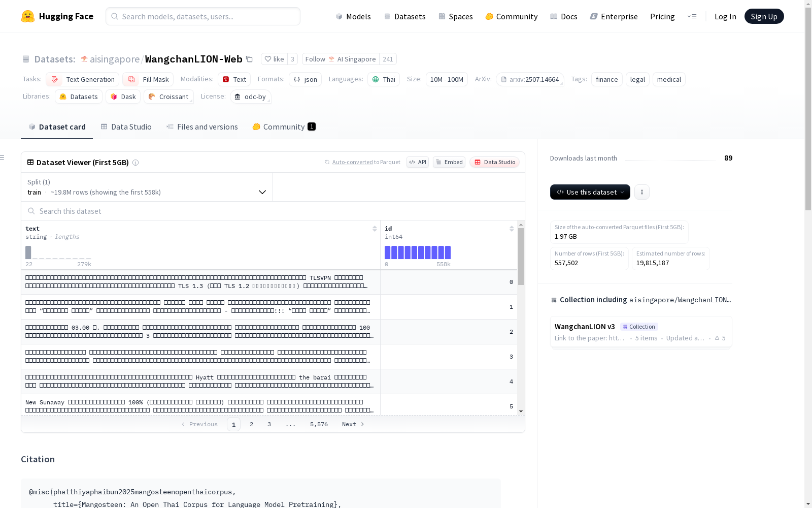
Task: Click the text length histogram bar
Action: (x=28, y=252)
